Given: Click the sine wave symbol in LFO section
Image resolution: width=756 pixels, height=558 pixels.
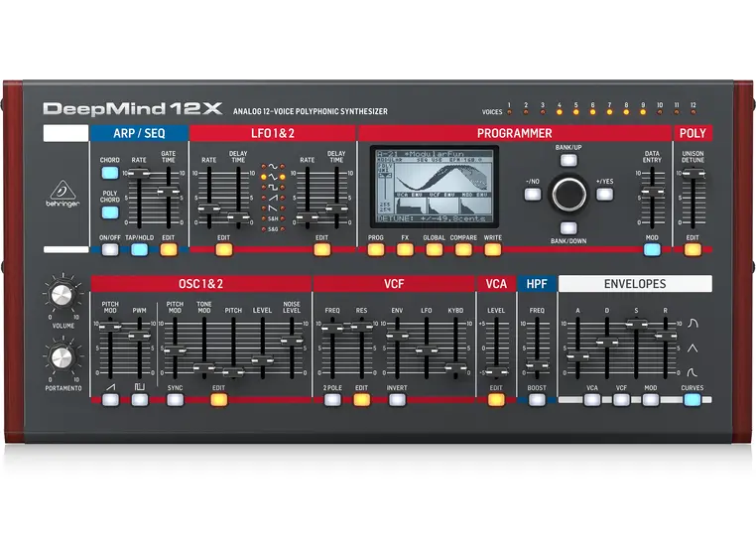Looking at the screenshot, I should coord(273,167).
